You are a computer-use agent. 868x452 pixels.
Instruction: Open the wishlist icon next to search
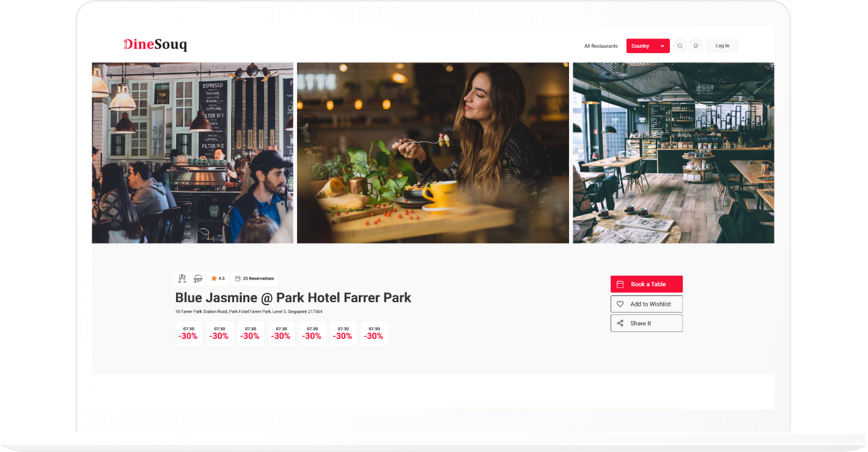696,46
